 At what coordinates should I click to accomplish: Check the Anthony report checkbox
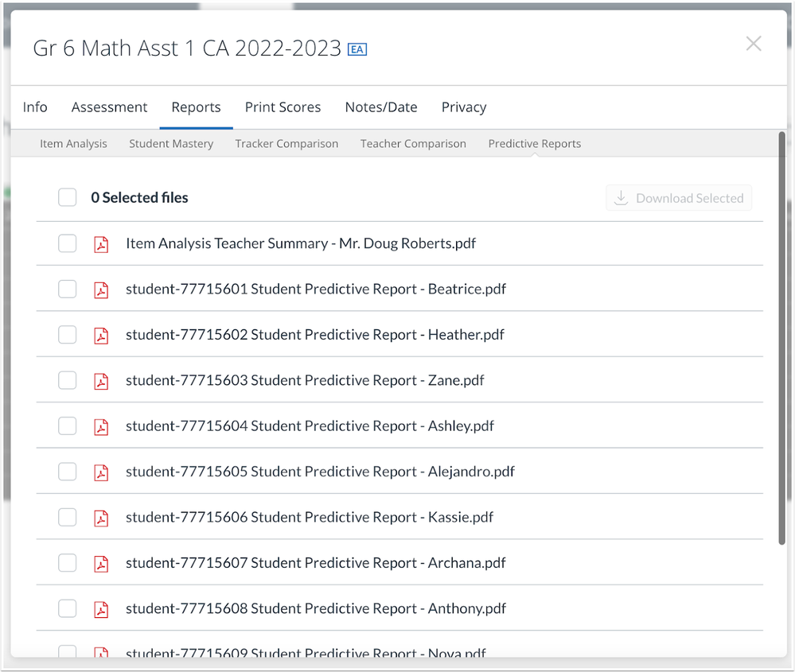[x=68, y=608]
